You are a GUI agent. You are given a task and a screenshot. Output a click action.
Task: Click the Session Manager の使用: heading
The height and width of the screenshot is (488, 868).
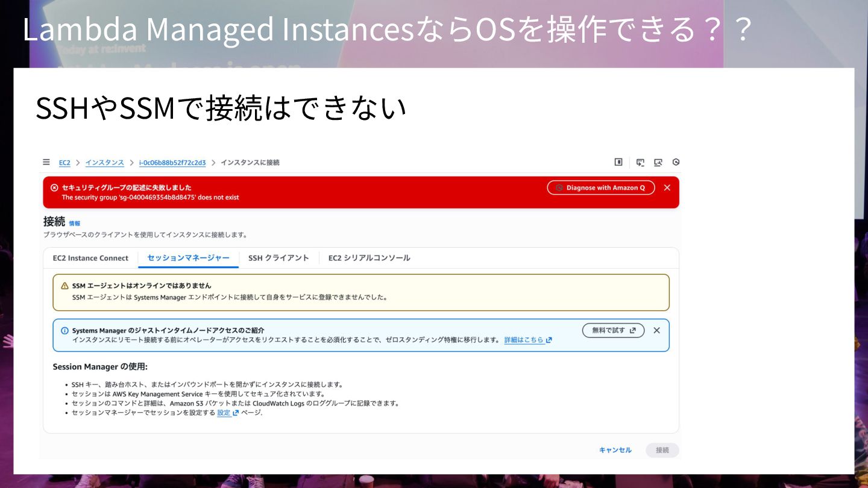tap(100, 366)
